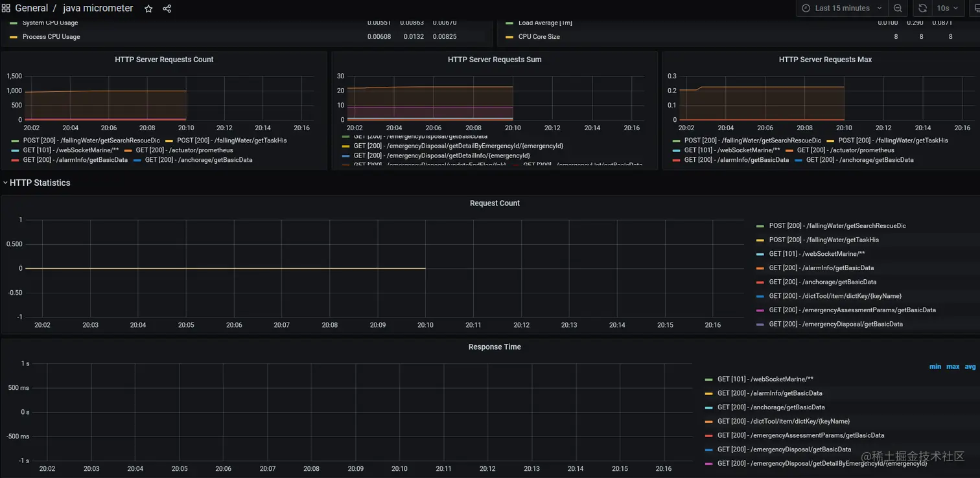Click Process CPU Usage value 0.00825

445,37
